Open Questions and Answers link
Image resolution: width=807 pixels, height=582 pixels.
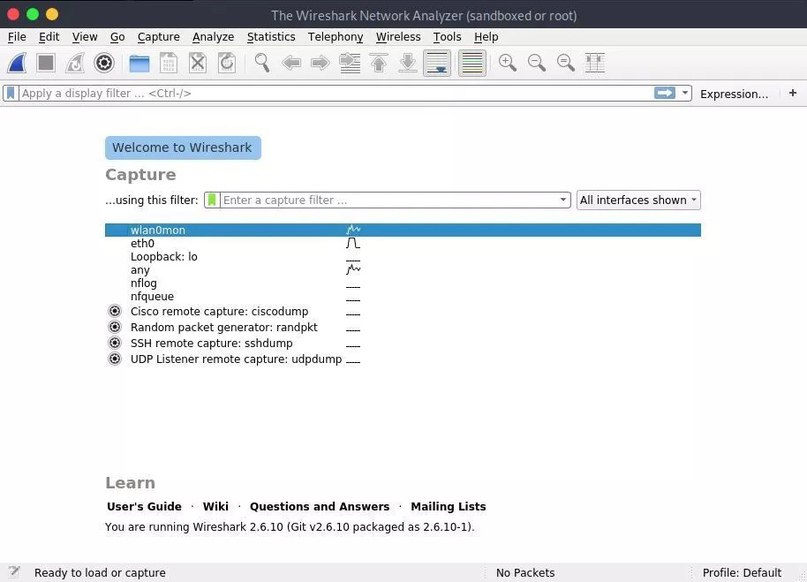point(320,506)
